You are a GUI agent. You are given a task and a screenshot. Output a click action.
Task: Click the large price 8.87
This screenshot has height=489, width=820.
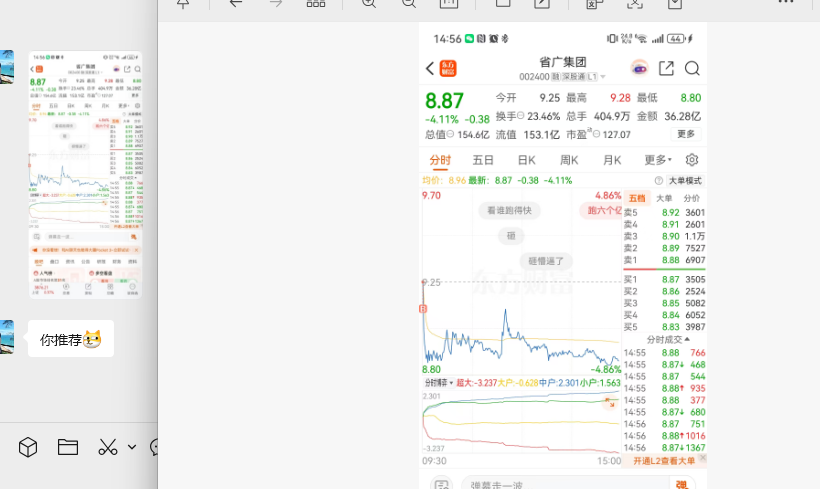(445, 100)
